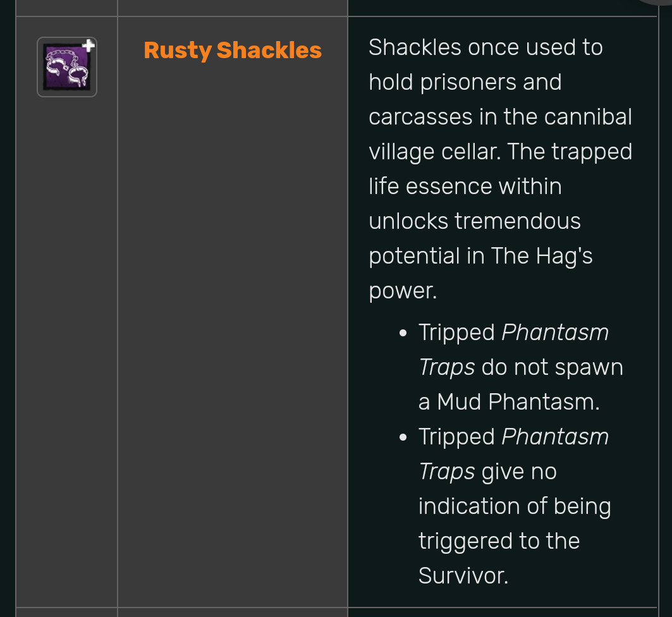Screen dimensions: 672x617
Task: Click The Hag's text in description
Action: (542, 256)
